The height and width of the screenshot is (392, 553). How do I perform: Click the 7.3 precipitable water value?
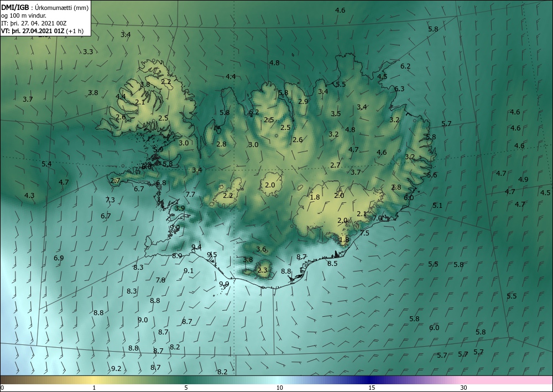(x=110, y=200)
